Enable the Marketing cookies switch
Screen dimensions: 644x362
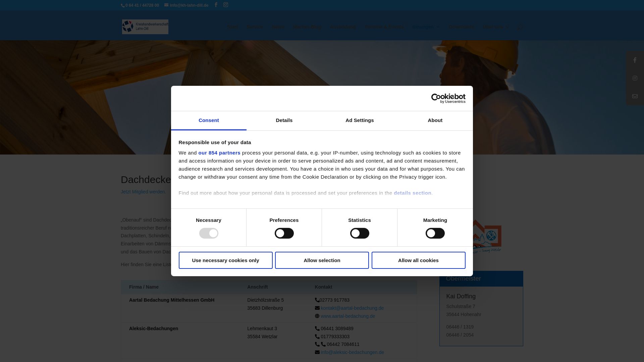click(435, 233)
